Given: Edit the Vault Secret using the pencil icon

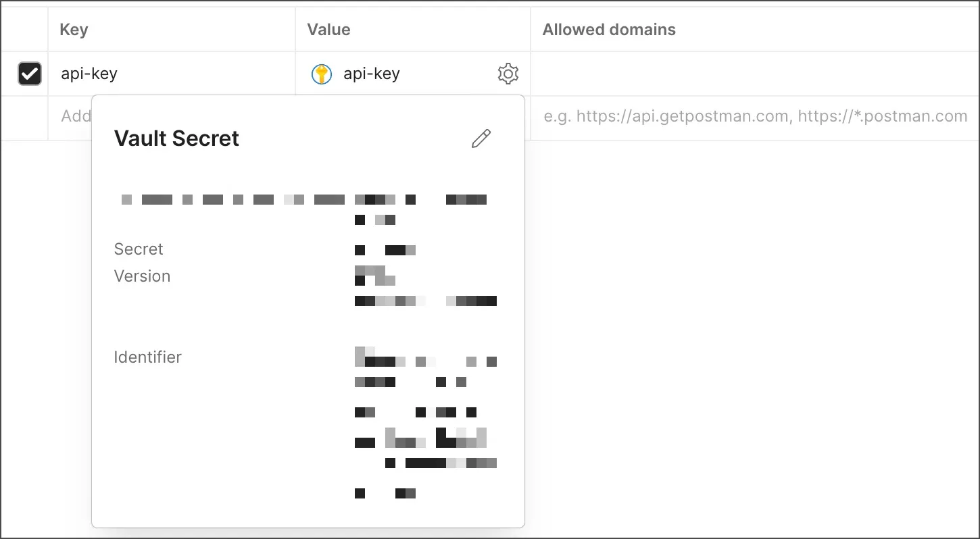Looking at the screenshot, I should 481,138.
